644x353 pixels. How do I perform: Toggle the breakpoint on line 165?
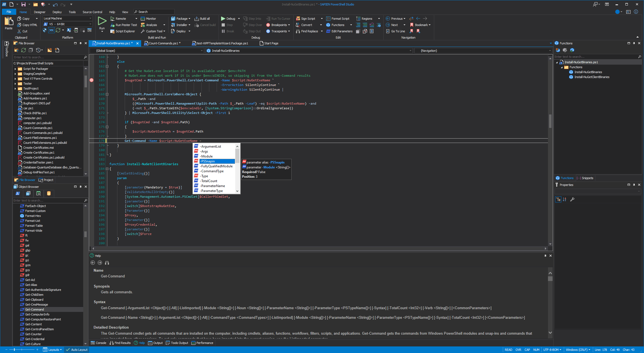[x=92, y=80]
